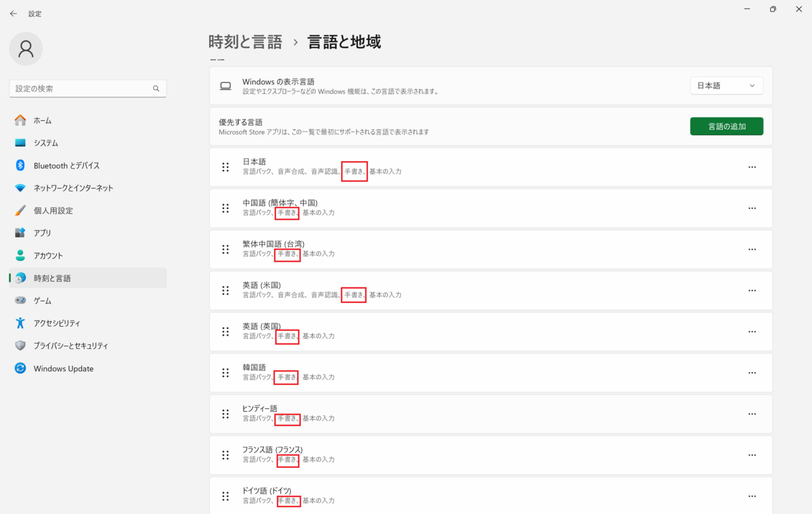Click the フランス語 (フランス) entry text
The height and width of the screenshot is (514, 812).
[x=273, y=450]
